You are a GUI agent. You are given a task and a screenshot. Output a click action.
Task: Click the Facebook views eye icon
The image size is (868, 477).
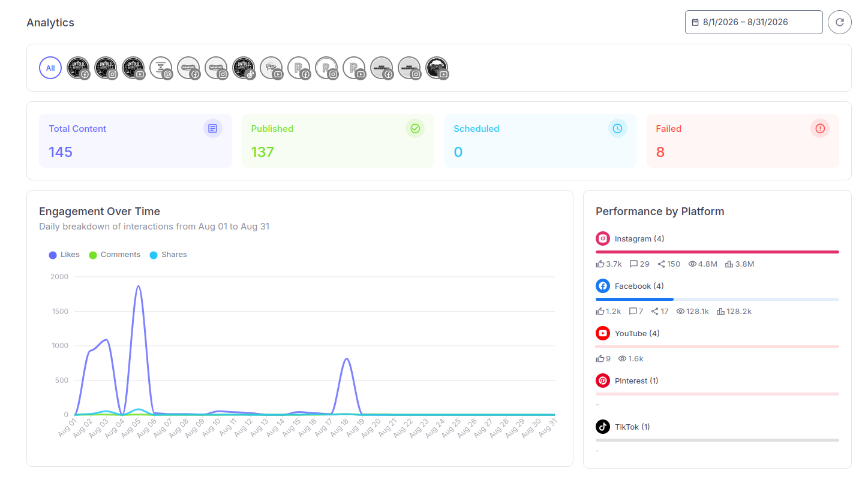point(680,311)
